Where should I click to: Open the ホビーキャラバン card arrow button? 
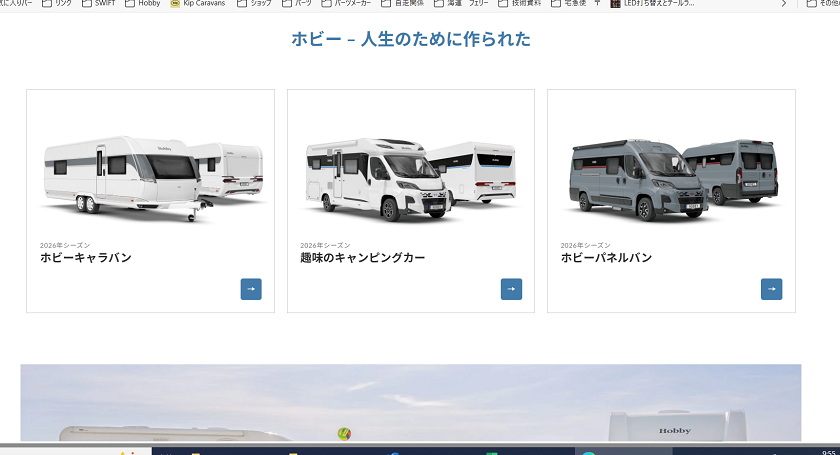251,289
